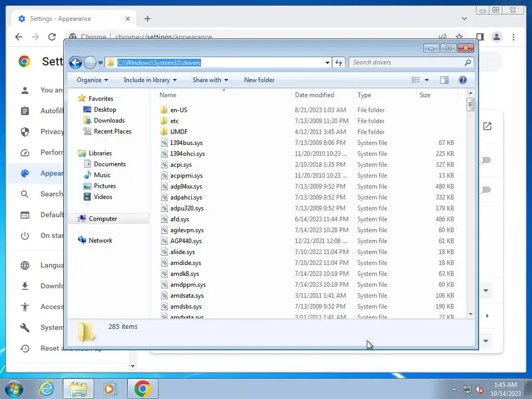Select agilevpn.sys file
The height and width of the screenshot is (399, 532).
tap(187, 230)
